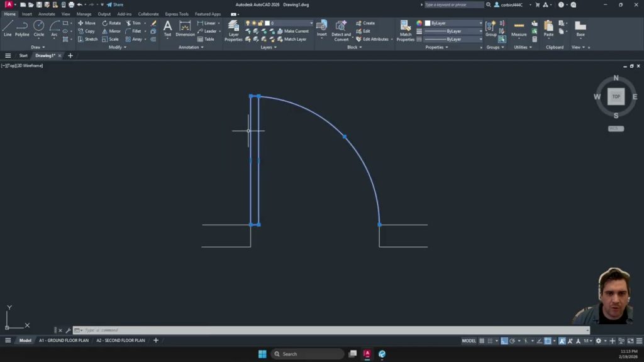
Task: Choose the Polyline tool
Action: tap(22, 28)
